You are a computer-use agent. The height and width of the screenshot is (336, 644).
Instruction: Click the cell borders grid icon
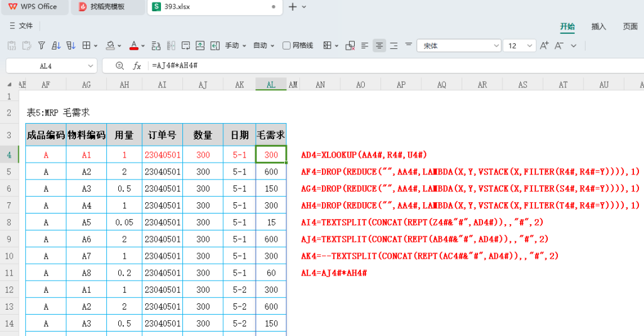(x=86, y=46)
